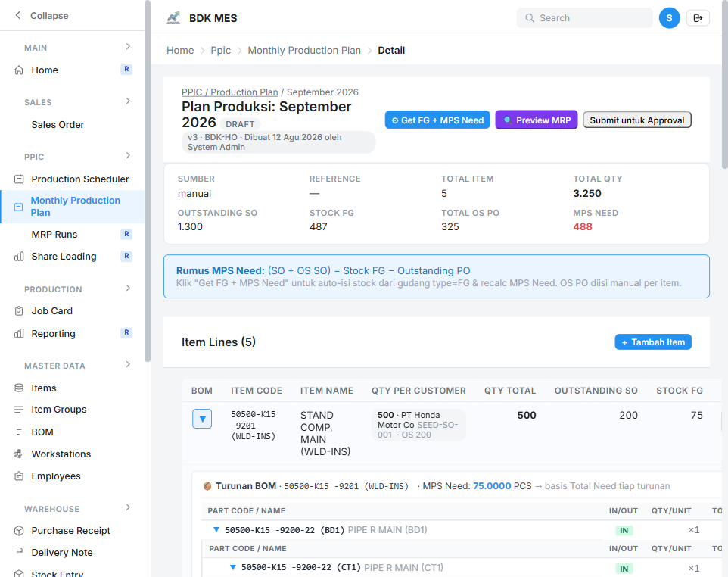
Task: Collapse the MASTER DATA sidebar section
Action: 128,364
